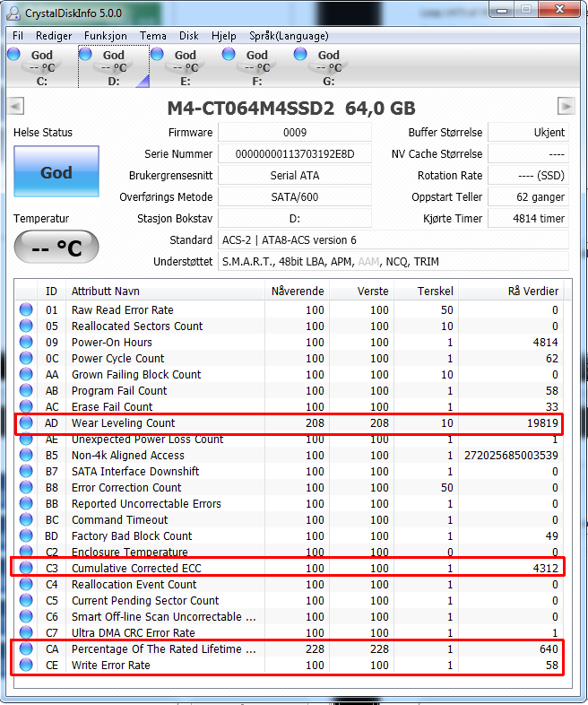The height and width of the screenshot is (705, 588).
Task: Open the Språk(Language) menu
Action: click(x=289, y=36)
